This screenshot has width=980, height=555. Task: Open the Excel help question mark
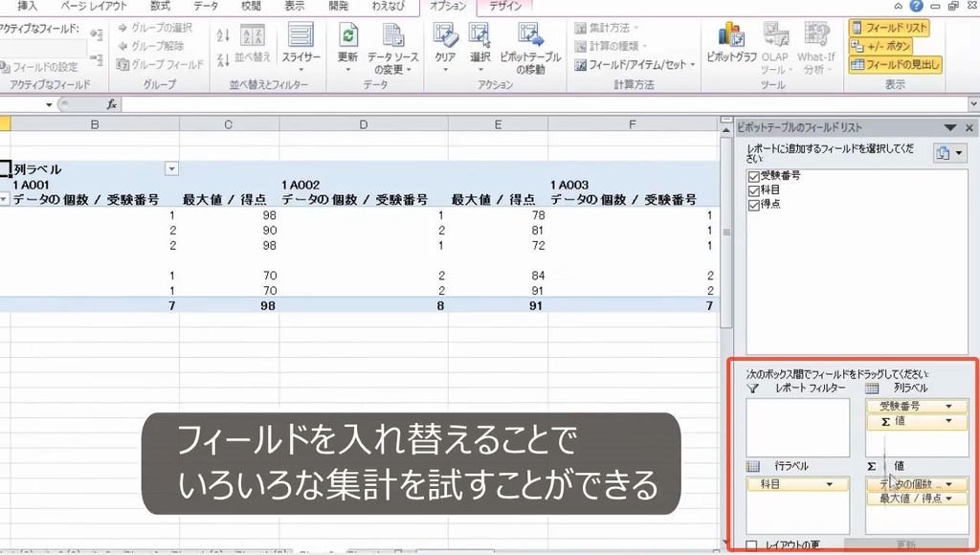916,7
